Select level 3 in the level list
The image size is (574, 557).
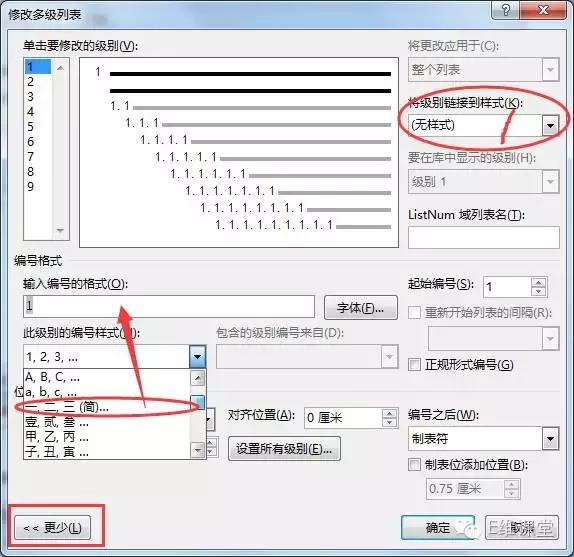[38, 97]
